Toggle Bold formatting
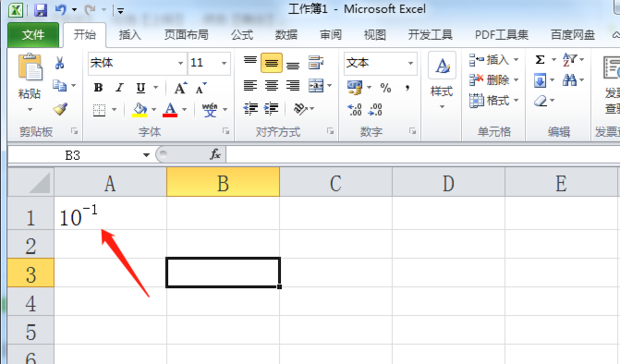The width and height of the screenshot is (620, 364). click(98, 87)
